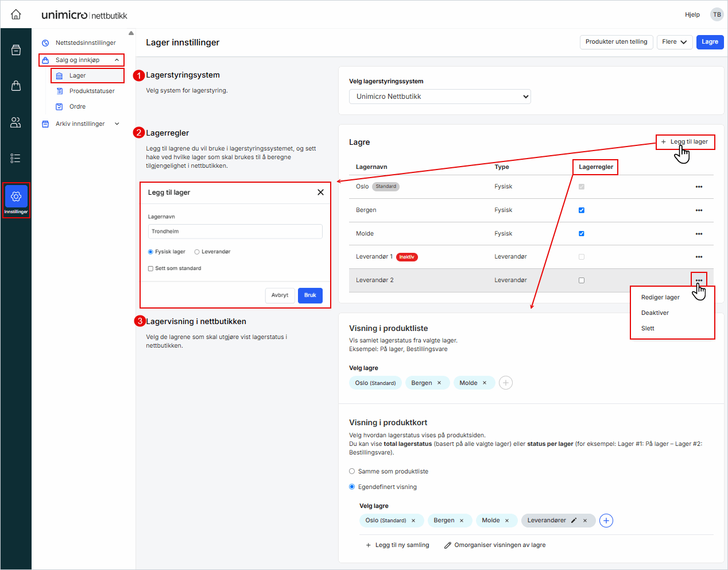Image resolution: width=728 pixels, height=570 pixels.
Task: Select Deaktiver from context menu
Action: tap(655, 313)
